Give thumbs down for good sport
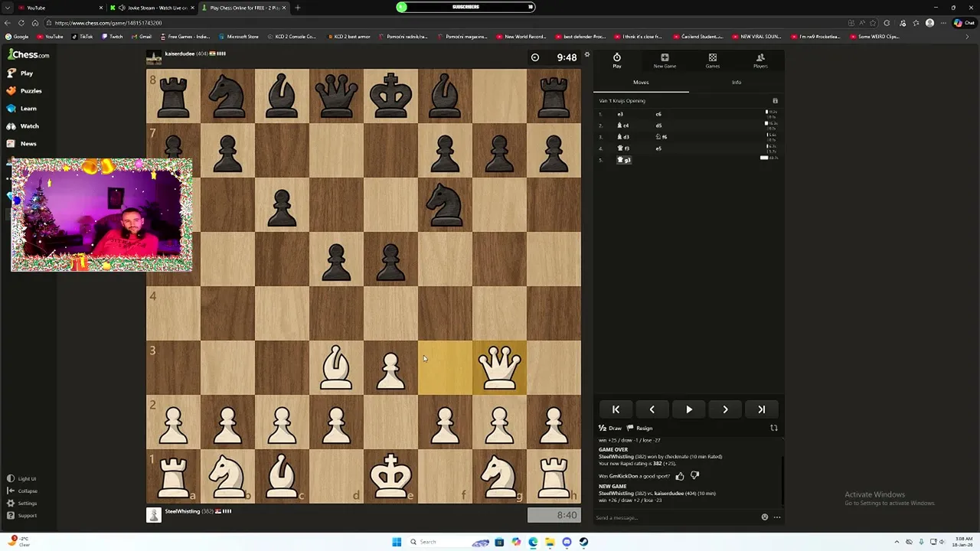The width and height of the screenshot is (980, 551). [x=695, y=476]
